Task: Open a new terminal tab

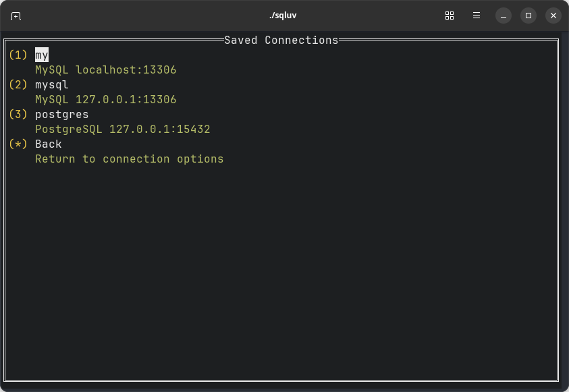Action: point(16,16)
